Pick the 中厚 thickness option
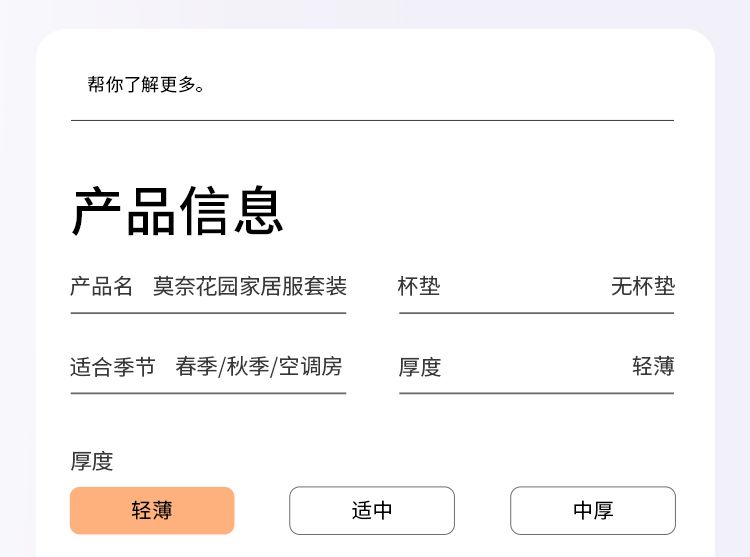Image resolution: width=750 pixels, height=557 pixels. 593,511
